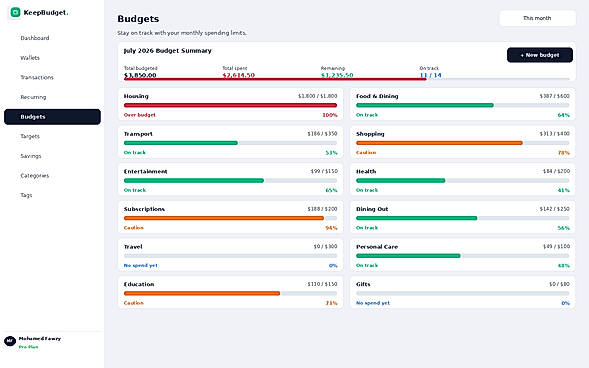Click the $110 / $150 Education amount
589x368 pixels.
click(x=322, y=284)
